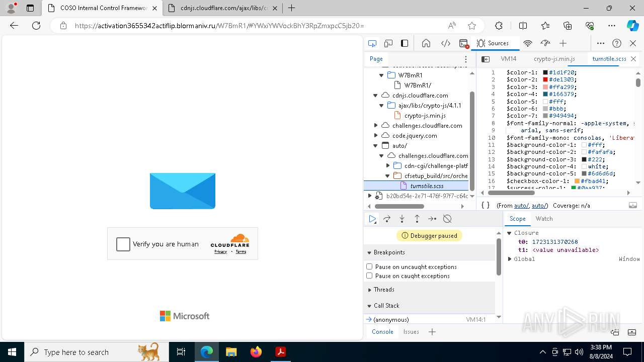Expand challenges.cloudflare.com top-level tree node

[375, 126]
